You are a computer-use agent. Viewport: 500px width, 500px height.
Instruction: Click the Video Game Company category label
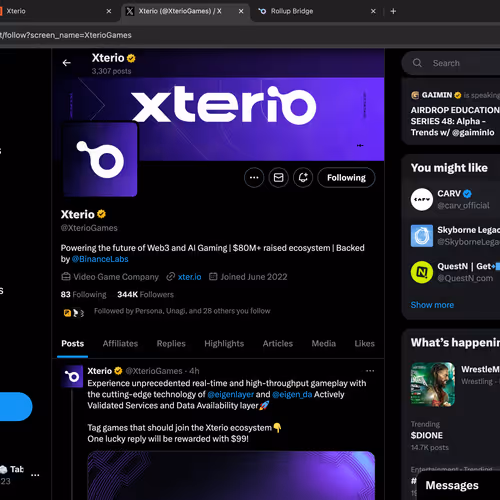tap(116, 277)
